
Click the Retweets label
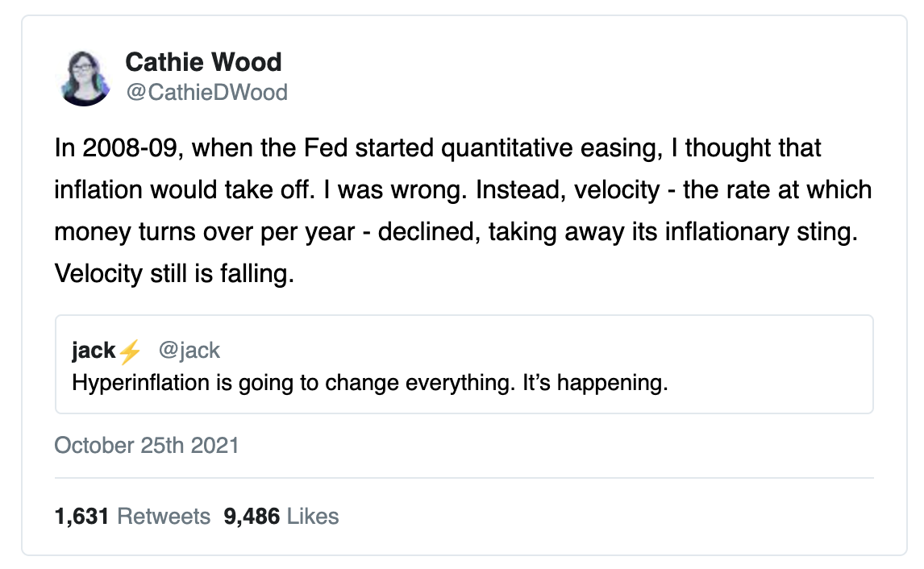164,517
